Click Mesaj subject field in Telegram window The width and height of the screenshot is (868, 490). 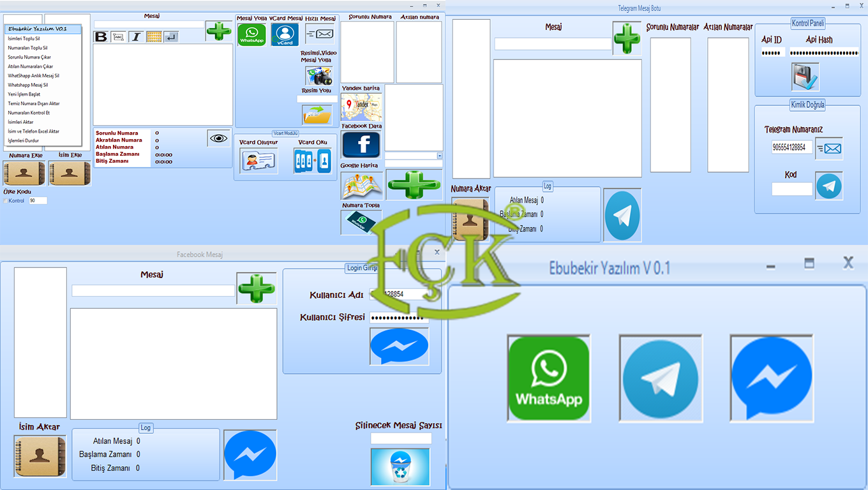point(553,44)
